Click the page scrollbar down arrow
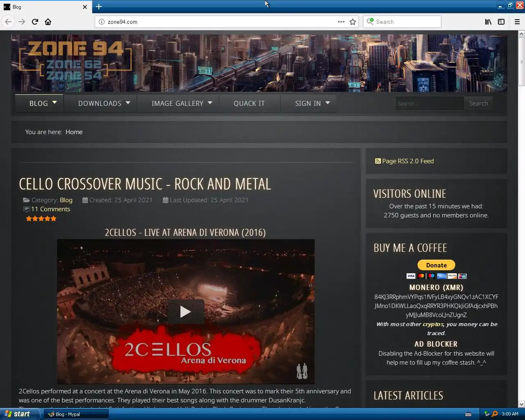This screenshot has width=525, height=420. (x=521, y=404)
